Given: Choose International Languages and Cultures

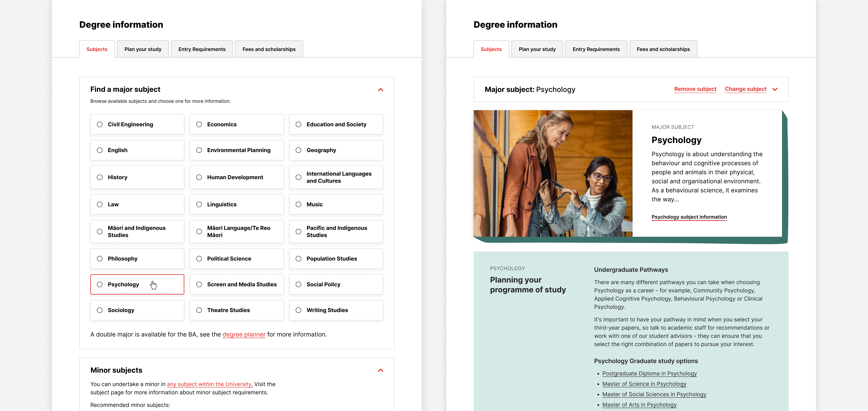Looking at the screenshot, I should point(336,177).
